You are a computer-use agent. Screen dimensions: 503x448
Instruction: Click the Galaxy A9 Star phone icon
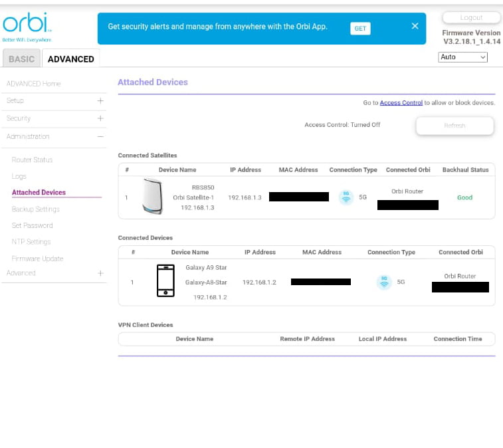point(165,280)
